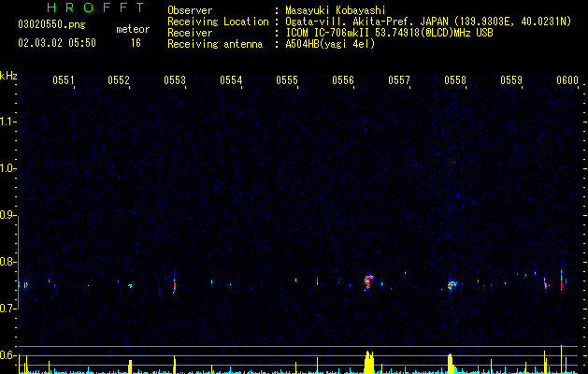Click the meteor label
The height and width of the screenshot is (374, 588).
[133, 29]
